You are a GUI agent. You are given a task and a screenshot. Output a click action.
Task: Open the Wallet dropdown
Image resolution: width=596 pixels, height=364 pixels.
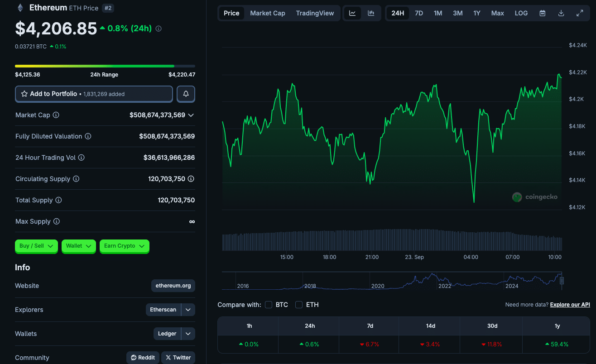click(x=79, y=246)
